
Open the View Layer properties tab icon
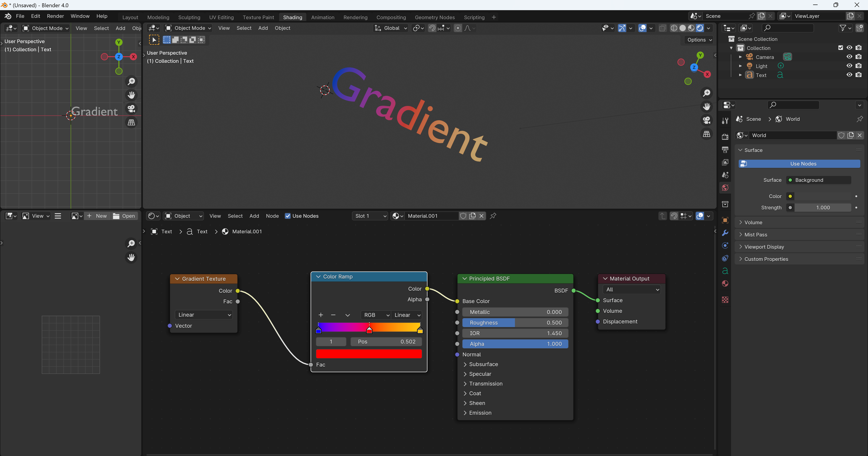point(725,162)
